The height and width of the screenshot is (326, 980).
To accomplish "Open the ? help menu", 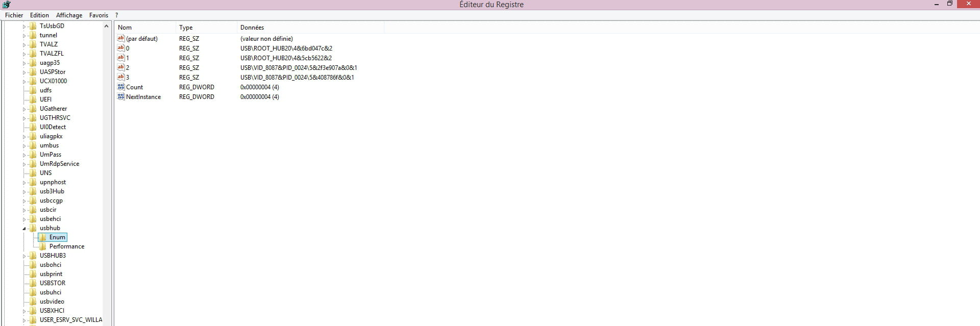I will point(116,15).
